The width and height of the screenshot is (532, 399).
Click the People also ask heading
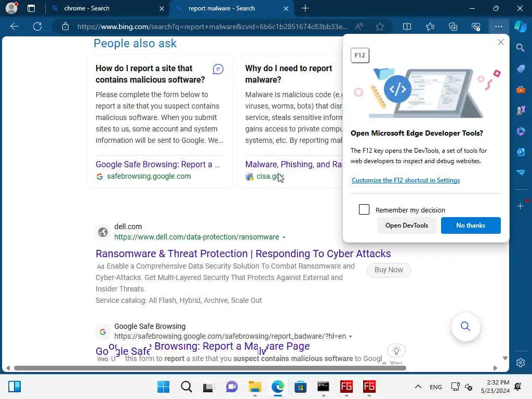135,44
